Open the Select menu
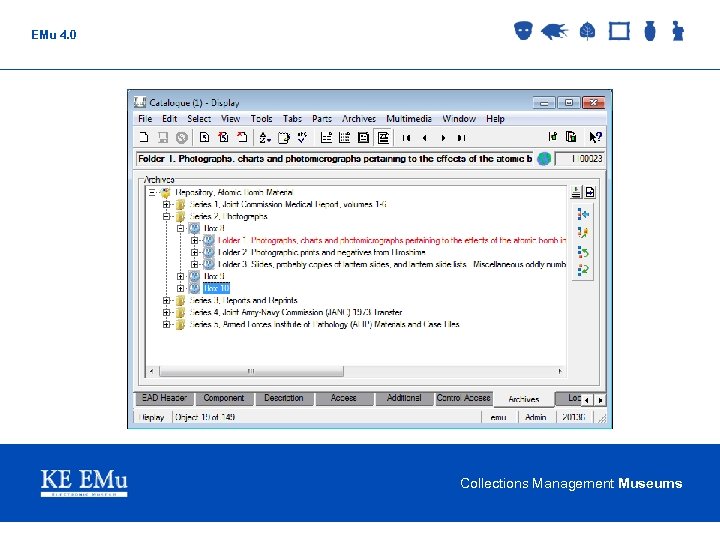 click(x=199, y=118)
